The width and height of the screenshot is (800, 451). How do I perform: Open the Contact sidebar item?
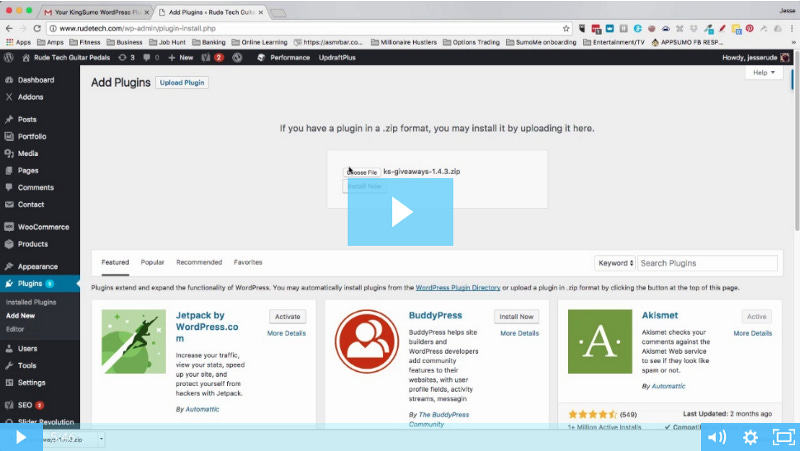coord(31,204)
